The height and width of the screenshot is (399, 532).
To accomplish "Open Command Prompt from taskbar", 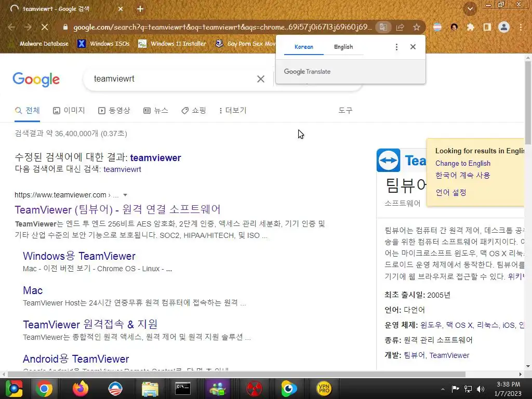I will 183,389.
